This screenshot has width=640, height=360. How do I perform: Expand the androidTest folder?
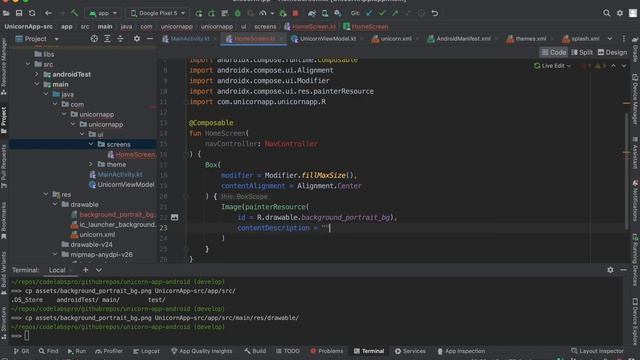click(37, 74)
